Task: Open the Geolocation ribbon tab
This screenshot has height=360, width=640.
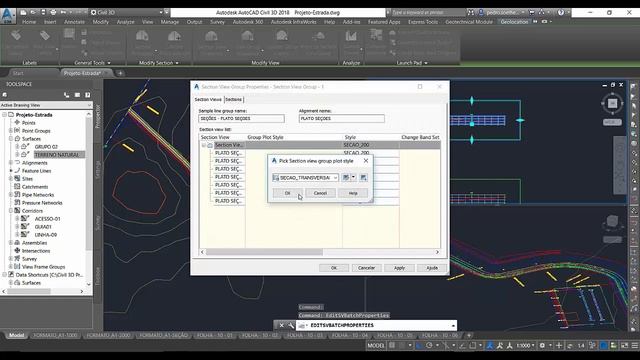Action: click(514, 22)
